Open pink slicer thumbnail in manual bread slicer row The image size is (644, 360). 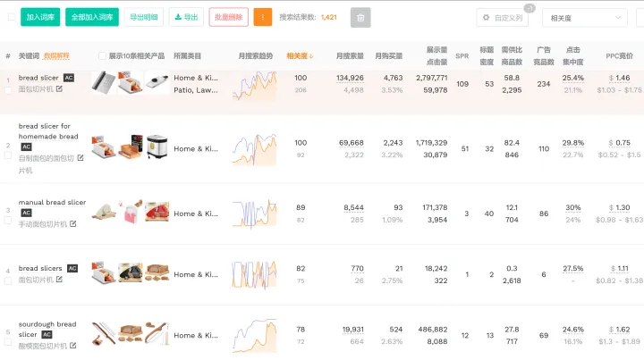point(131,212)
